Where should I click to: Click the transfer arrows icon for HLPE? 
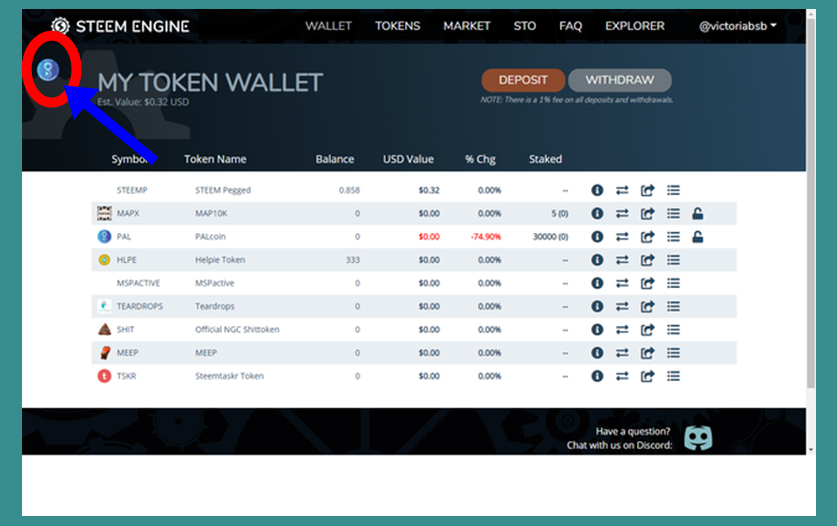(x=622, y=260)
